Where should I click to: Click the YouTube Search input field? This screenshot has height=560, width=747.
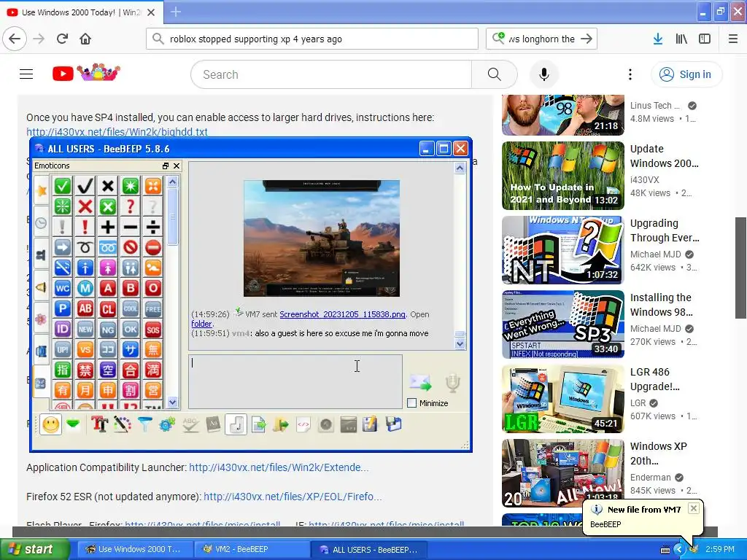pos(331,74)
